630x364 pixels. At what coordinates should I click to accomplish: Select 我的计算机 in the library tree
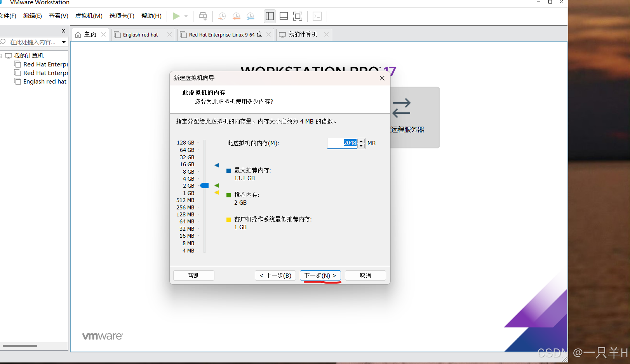[29, 56]
